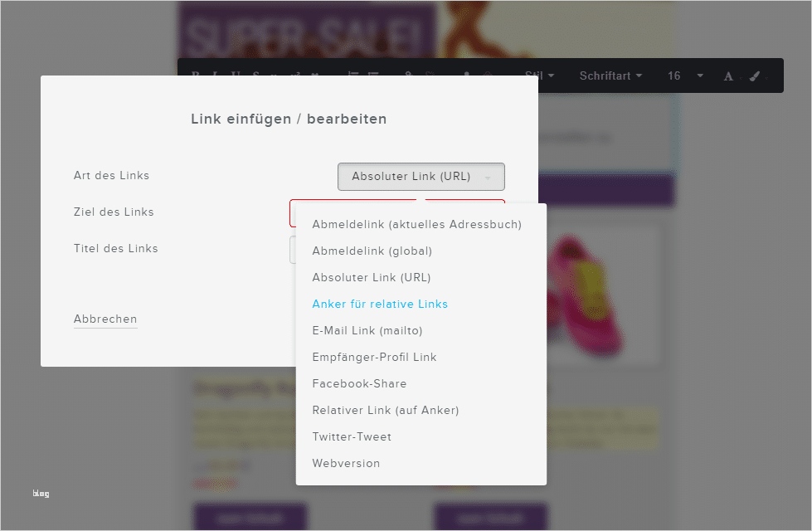Viewport: 812px width, 531px height.
Task: Click the Art des Links combo box
Action: (421, 177)
